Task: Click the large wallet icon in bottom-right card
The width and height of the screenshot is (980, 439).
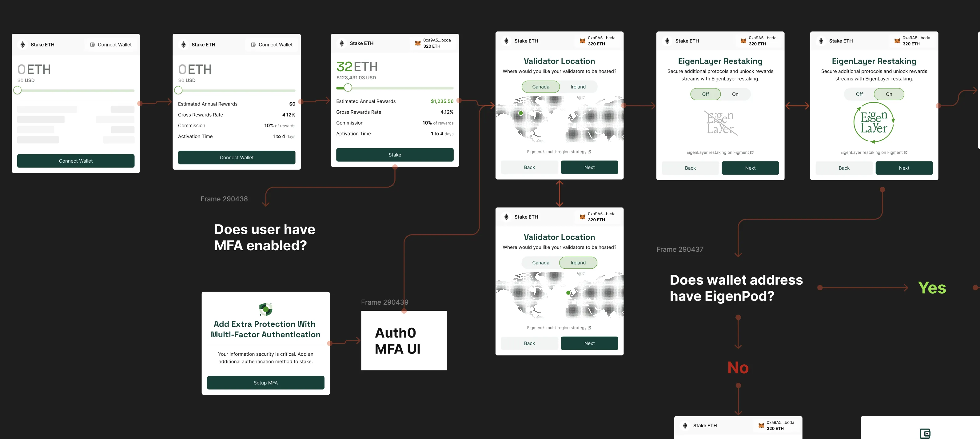Action: click(x=925, y=433)
